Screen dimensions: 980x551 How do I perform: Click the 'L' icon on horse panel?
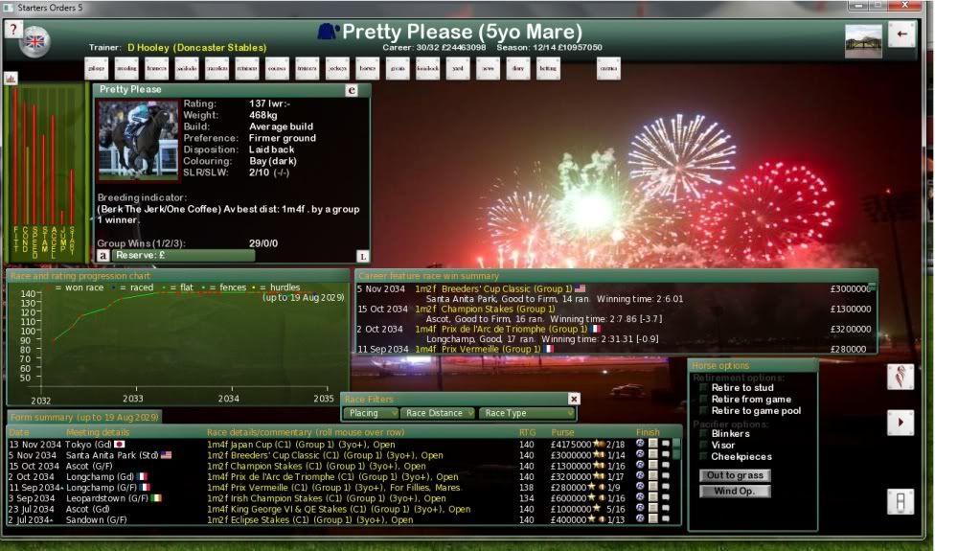click(x=362, y=256)
